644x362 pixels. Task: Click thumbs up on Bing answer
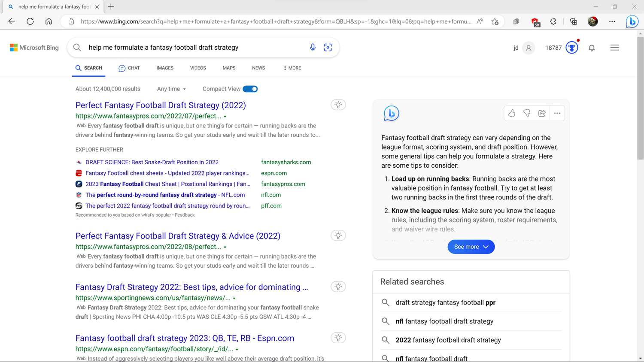(512, 113)
